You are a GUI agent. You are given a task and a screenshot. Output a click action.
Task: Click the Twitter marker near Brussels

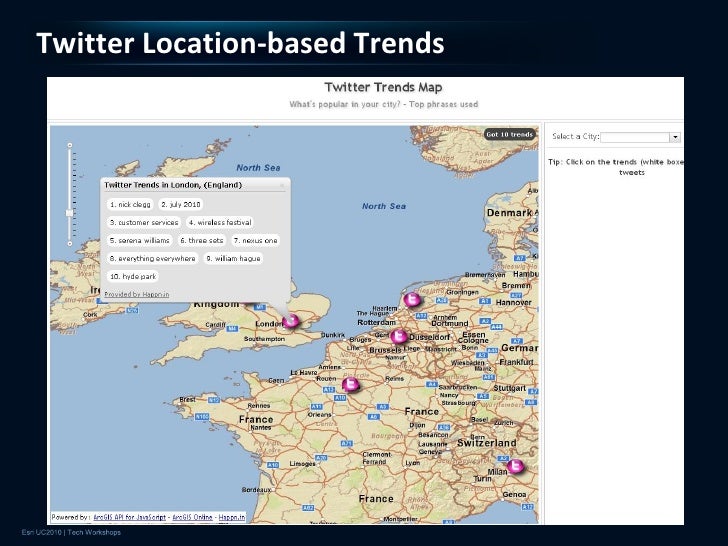click(398, 336)
